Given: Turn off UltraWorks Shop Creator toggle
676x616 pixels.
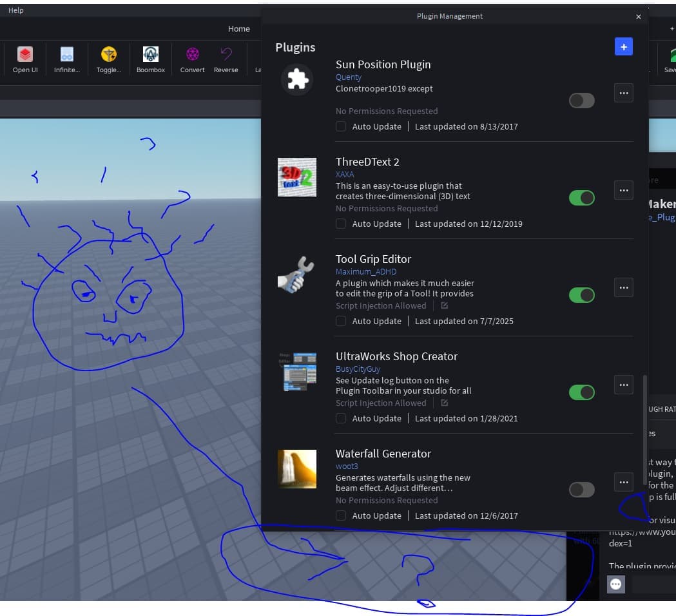Looking at the screenshot, I should [x=581, y=392].
